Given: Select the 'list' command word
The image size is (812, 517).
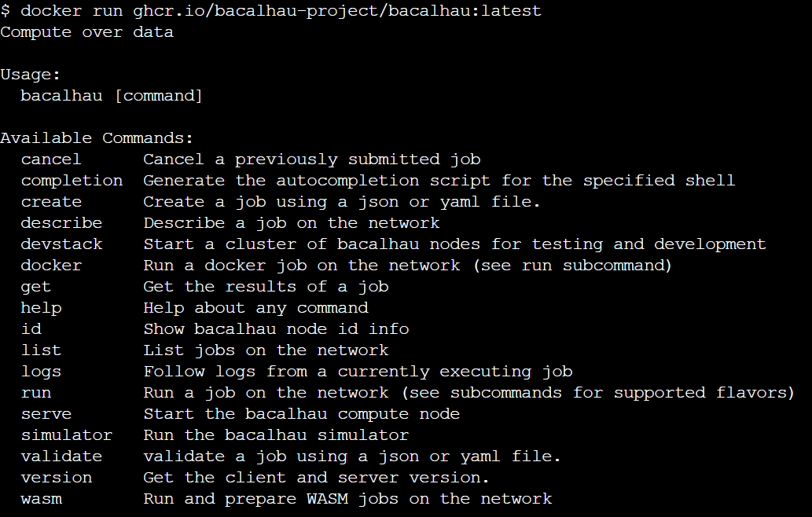Looking at the screenshot, I should coord(42,350).
